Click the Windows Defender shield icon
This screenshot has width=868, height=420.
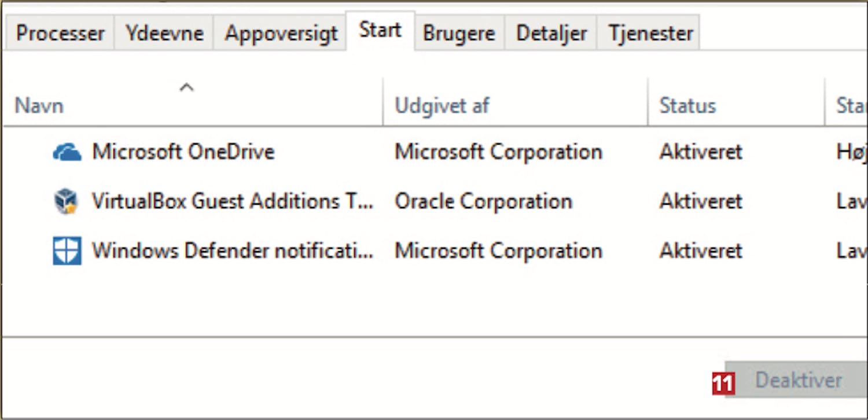[67, 251]
